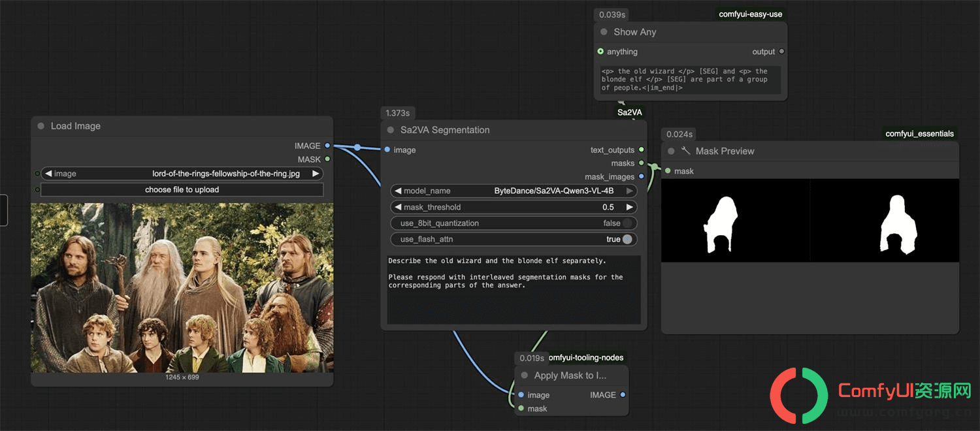Screen dimensions: 980x431
Task: Click the output port of Show Any
Action: click(x=781, y=52)
